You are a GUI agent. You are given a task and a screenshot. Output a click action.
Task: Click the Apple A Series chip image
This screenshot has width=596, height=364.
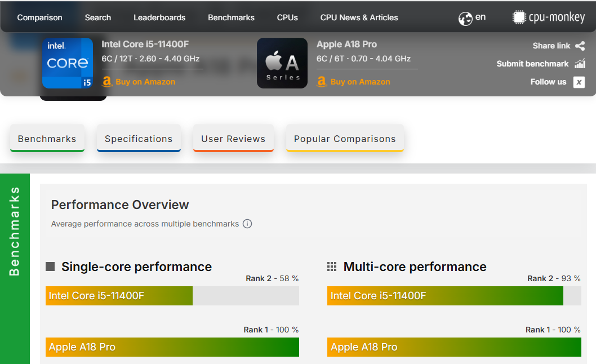(282, 63)
